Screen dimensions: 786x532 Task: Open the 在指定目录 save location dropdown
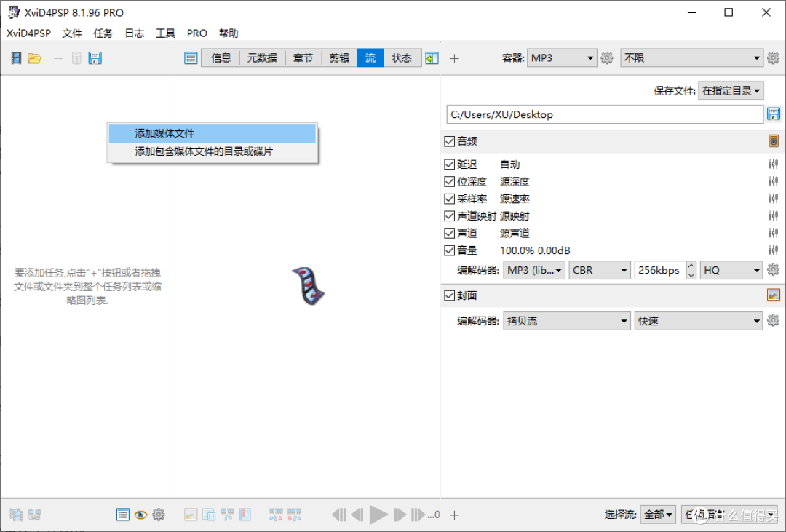pos(731,91)
